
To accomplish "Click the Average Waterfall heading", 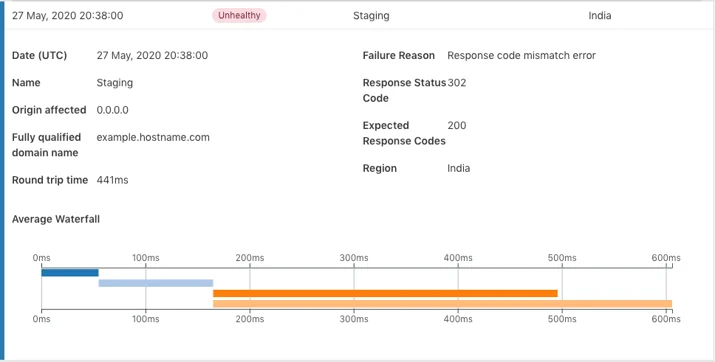I will click(56, 219).
